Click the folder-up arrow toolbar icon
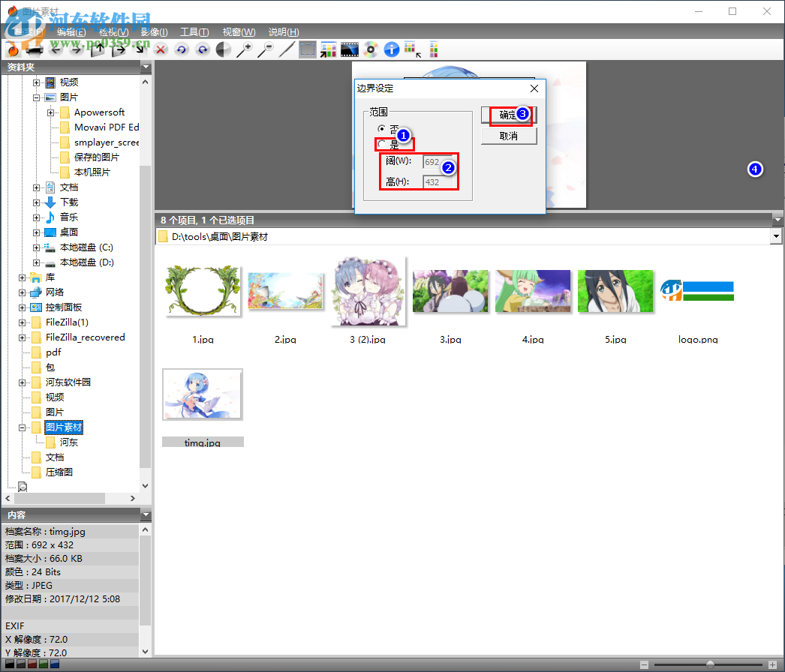Screen dimensions: 785x672 (98, 49)
